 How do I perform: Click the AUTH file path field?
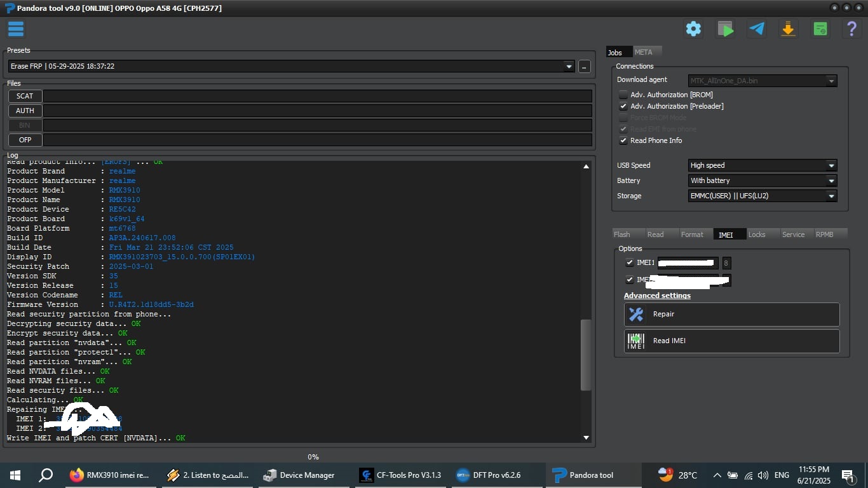point(317,111)
